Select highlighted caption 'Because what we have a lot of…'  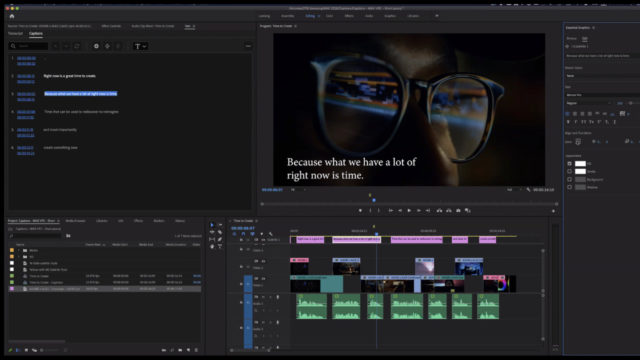pyautogui.click(x=81, y=94)
